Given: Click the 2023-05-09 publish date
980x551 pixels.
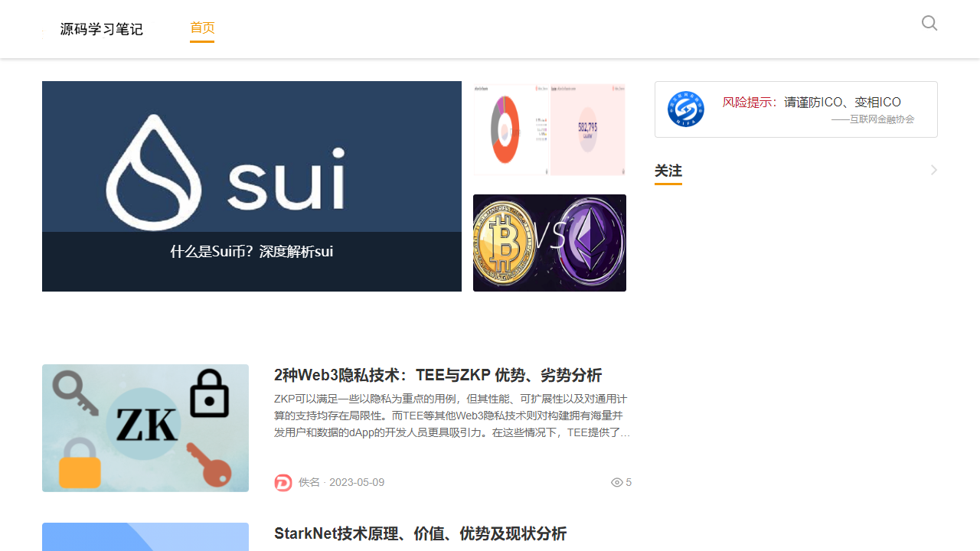Looking at the screenshot, I should point(357,482).
